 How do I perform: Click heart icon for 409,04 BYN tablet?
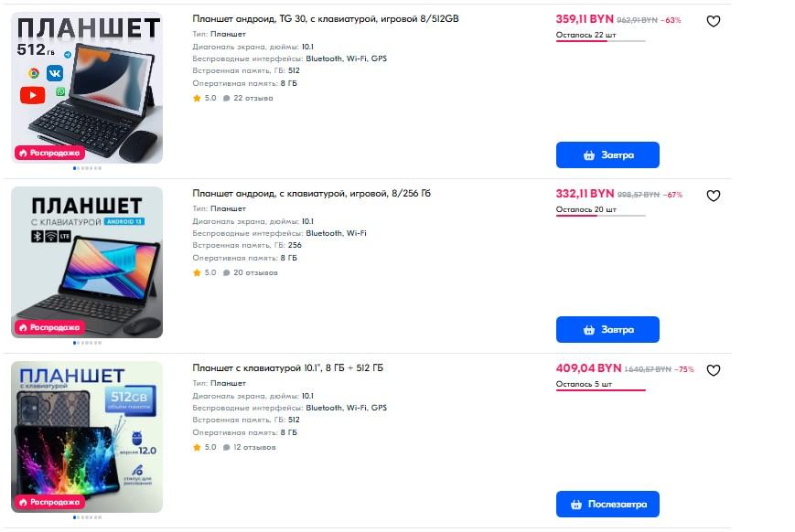(x=714, y=370)
